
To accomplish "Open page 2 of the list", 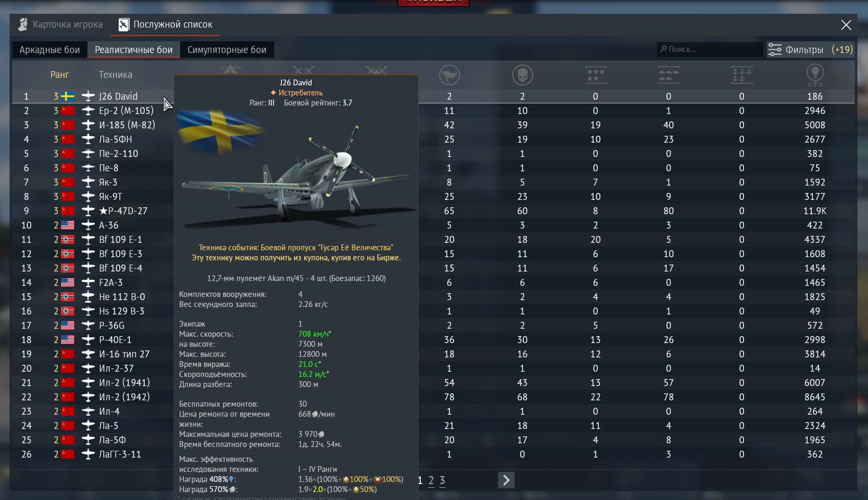I will click(431, 480).
